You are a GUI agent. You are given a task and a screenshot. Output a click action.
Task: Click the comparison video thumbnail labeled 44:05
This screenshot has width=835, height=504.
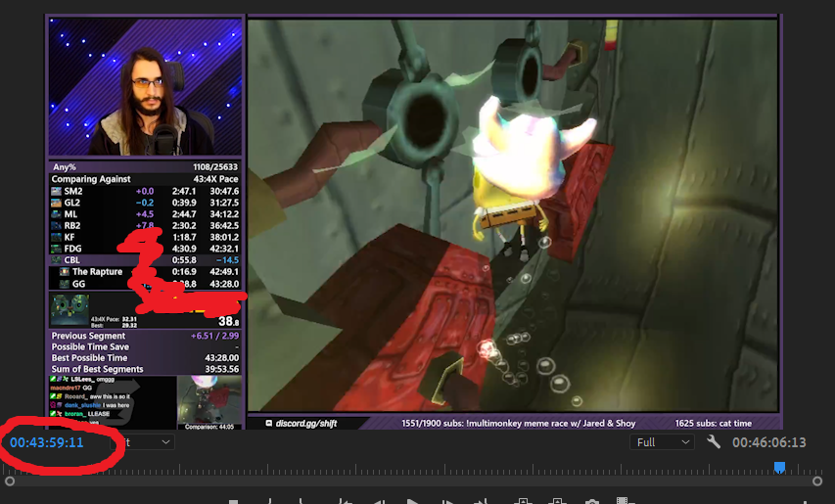pyautogui.click(x=209, y=402)
